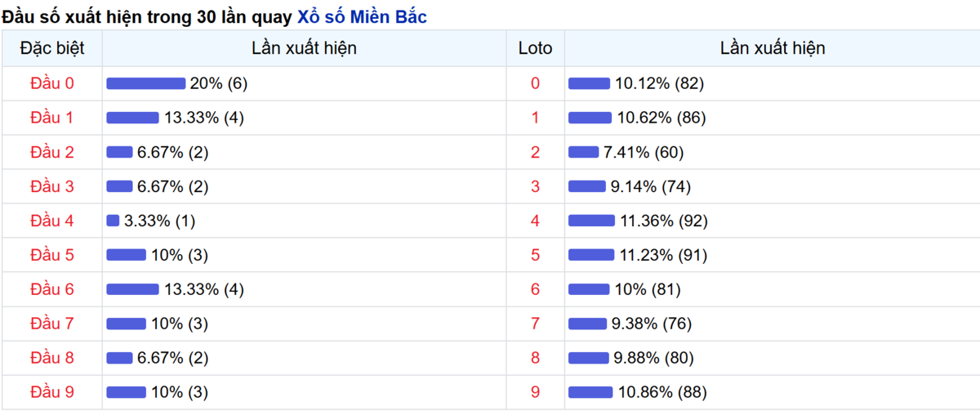Select the Đầu 2 row label
Viewport: 980px width, 411px height.
[52, 152]
